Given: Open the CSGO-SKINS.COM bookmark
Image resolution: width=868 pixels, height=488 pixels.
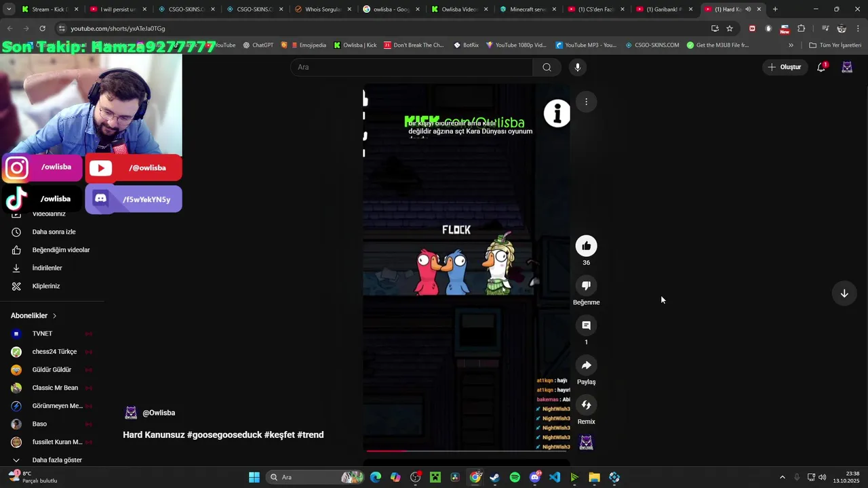Looking at the screenshot, I should (x=652, y=45).
